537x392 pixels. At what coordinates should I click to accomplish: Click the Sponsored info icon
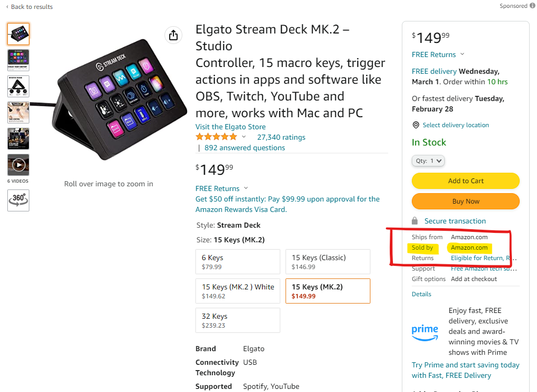tap(533, 6)
